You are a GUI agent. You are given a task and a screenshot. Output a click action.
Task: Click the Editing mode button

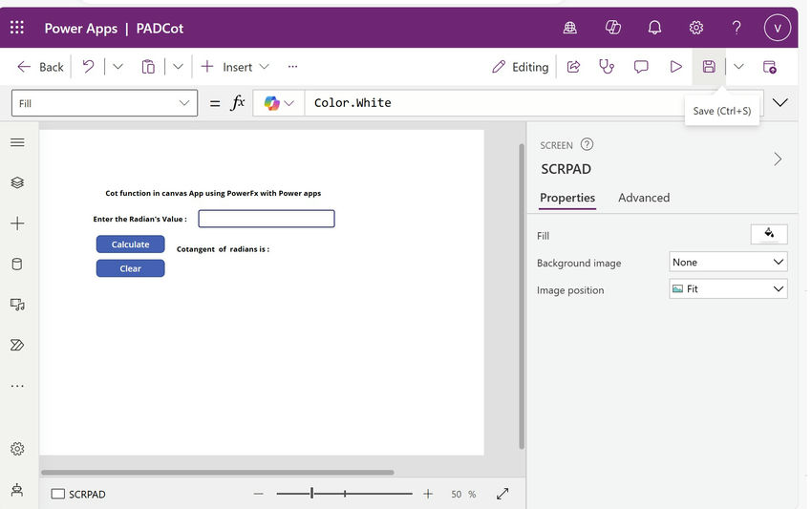[x=520, y=67]
